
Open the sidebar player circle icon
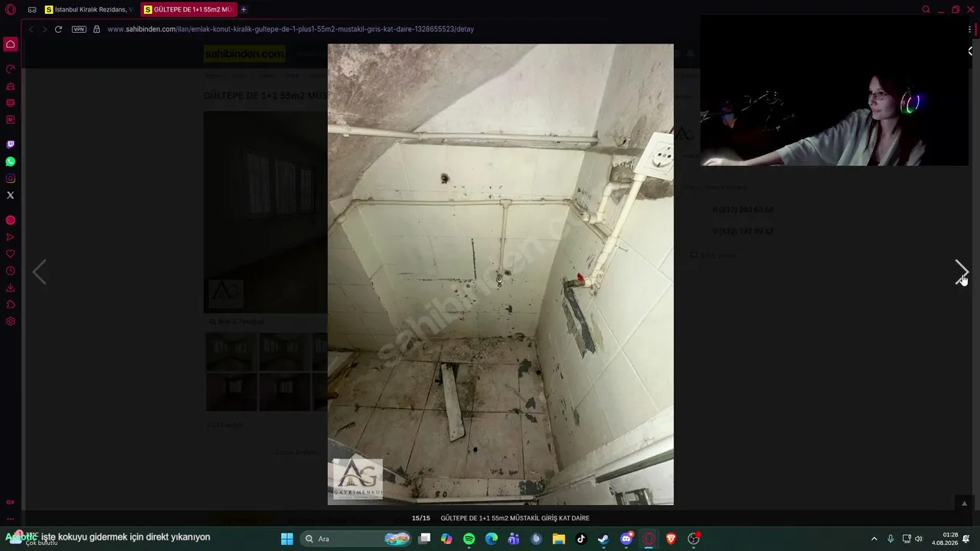coord(11,220)
